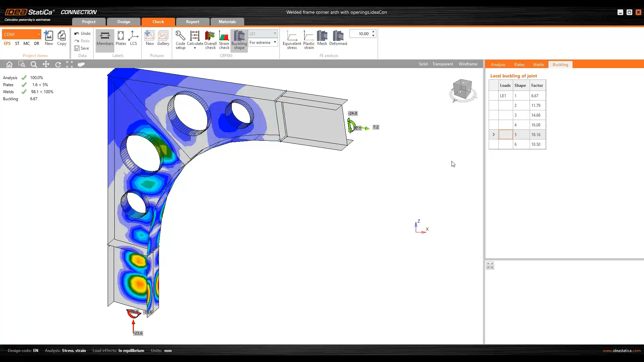Switch to the Report tab
Image resolution: width=644 pixels, height=362 pixels.
click(x=193, y=22)
